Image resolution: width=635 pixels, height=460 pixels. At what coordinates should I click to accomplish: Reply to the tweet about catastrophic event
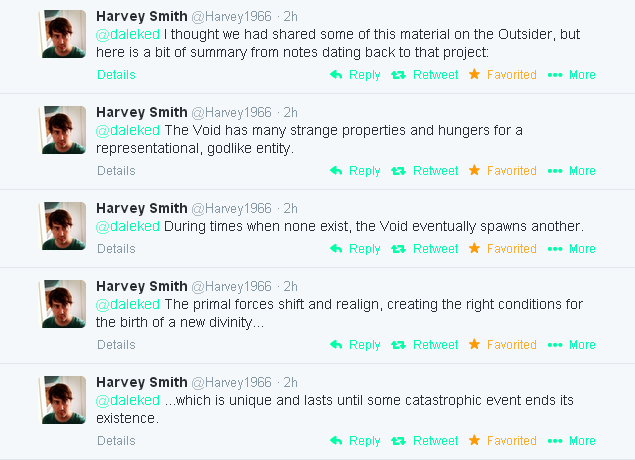click(x=355, y=441)
